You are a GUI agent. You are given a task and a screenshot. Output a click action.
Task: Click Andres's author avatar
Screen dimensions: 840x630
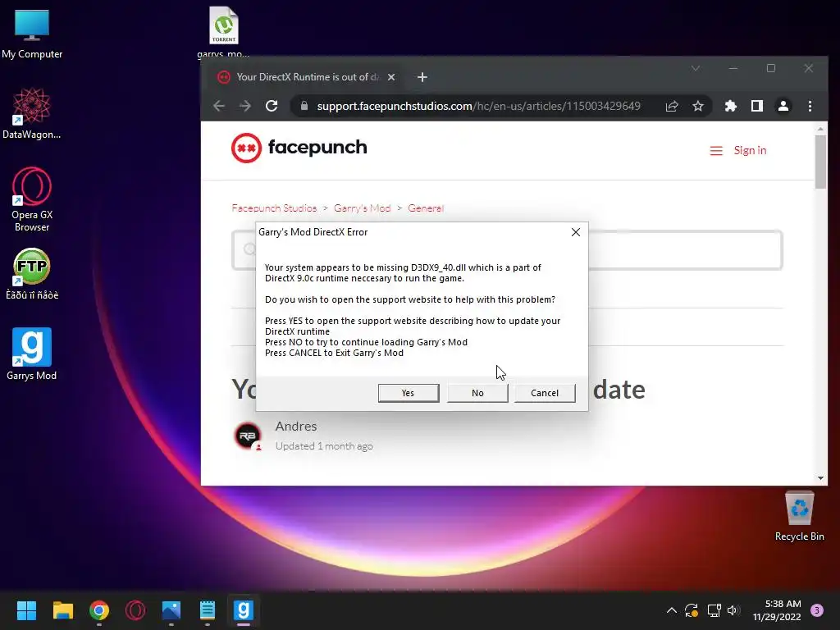click(248, 435)
